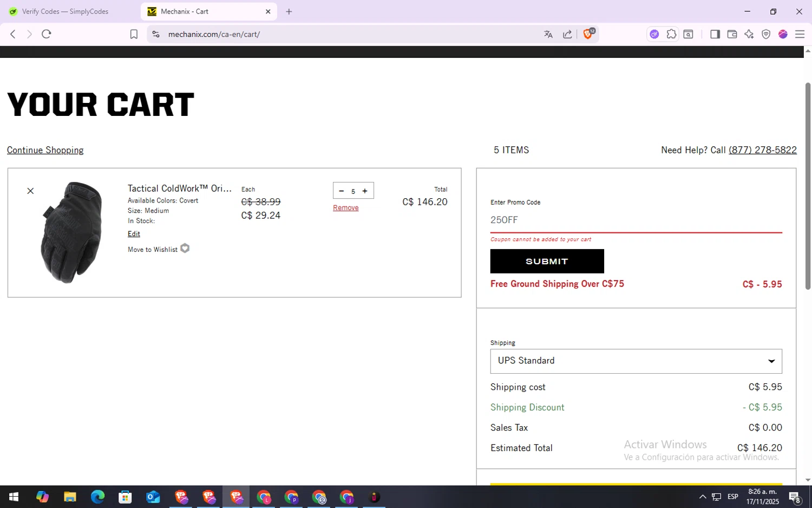Viewport: 812px width, 508px height.
Task: Open the browser profile avatar
Action: tap(783, 34)
